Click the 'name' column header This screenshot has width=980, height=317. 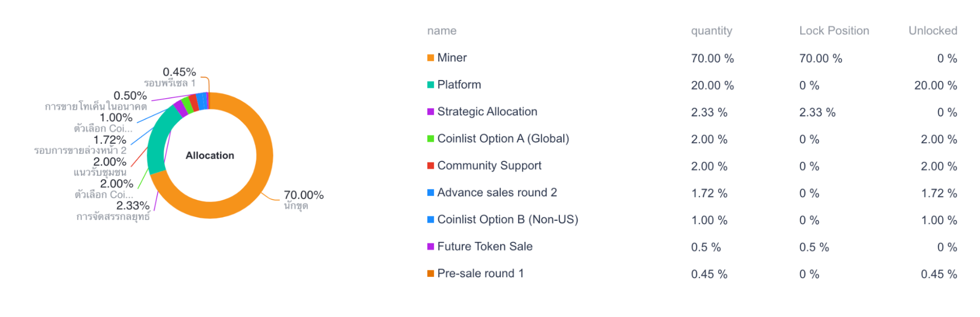click(442, 31)
